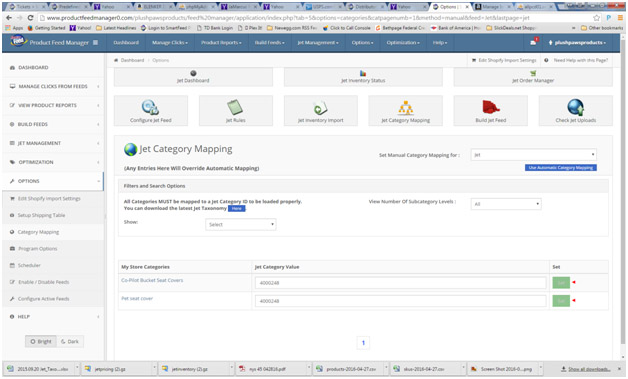Open the Show Select dropdown

click(x=241, y=224)
